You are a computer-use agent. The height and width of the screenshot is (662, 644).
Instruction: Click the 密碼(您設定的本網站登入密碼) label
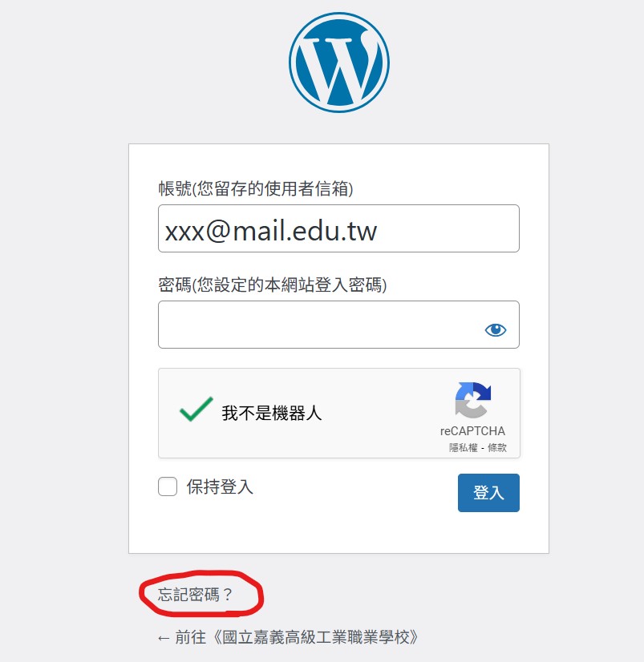coord(273,285)
